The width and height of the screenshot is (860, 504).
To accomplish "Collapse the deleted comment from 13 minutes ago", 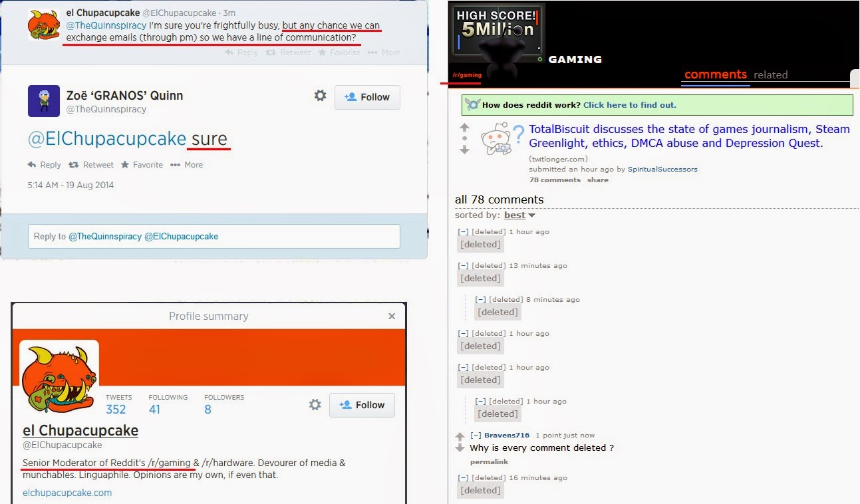I will pyautogui.click(x=464, y=265).
